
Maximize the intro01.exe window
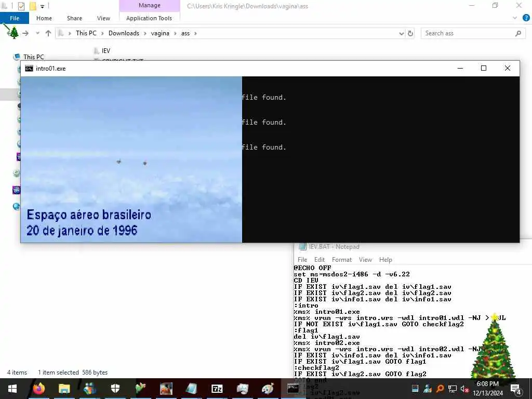484,68
